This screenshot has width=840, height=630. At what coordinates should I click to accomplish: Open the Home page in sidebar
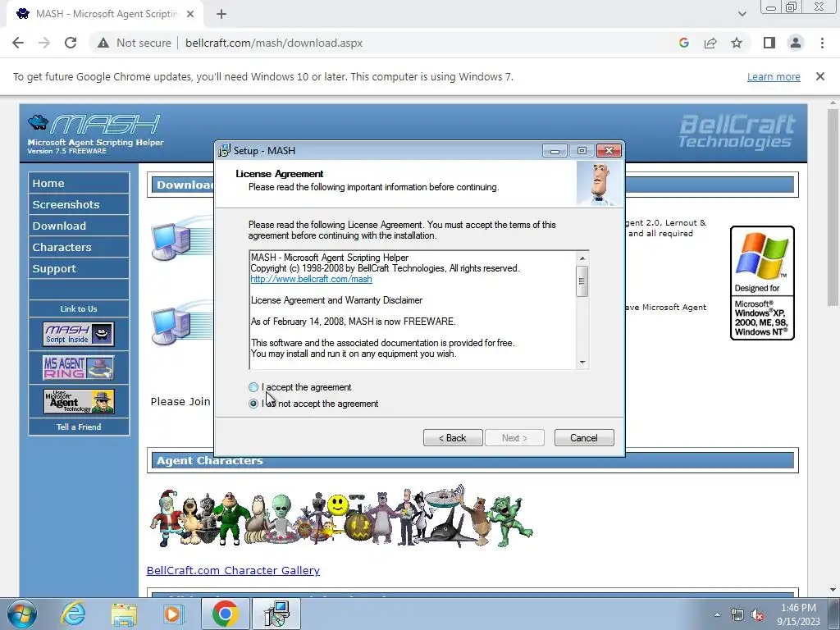coord(79,183)
